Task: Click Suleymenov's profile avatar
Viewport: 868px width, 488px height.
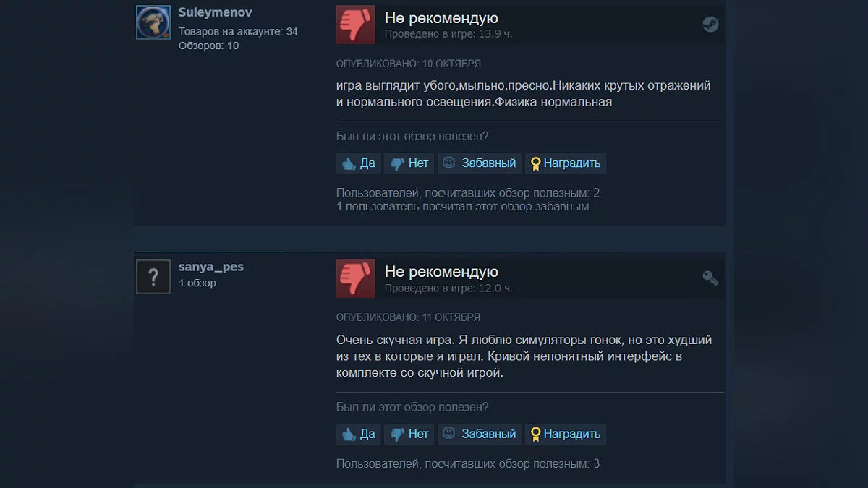Action: coord(153,22)
